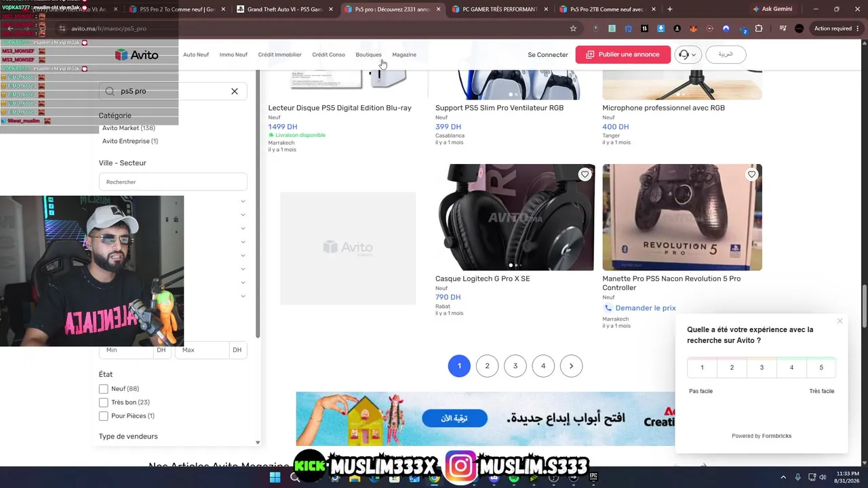
Task: Favorite the Manette Nacon Revolution 5 Pro listing
Action: (751, 175)
